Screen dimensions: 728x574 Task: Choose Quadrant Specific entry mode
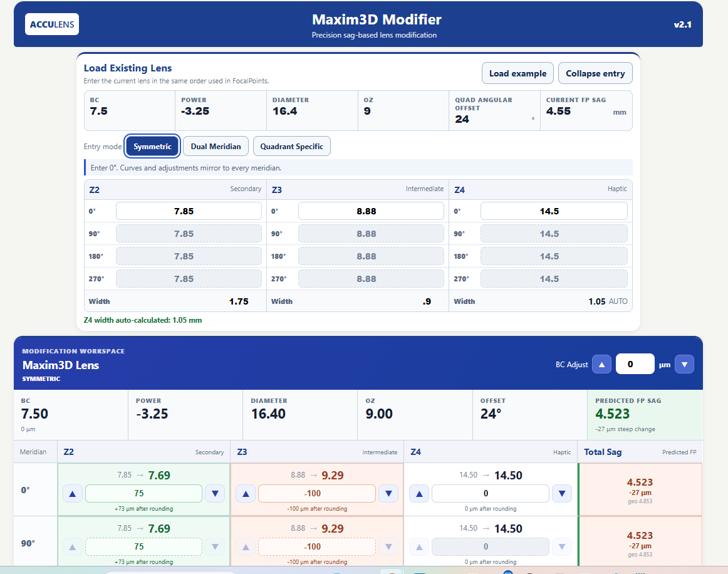pos(291,146)
